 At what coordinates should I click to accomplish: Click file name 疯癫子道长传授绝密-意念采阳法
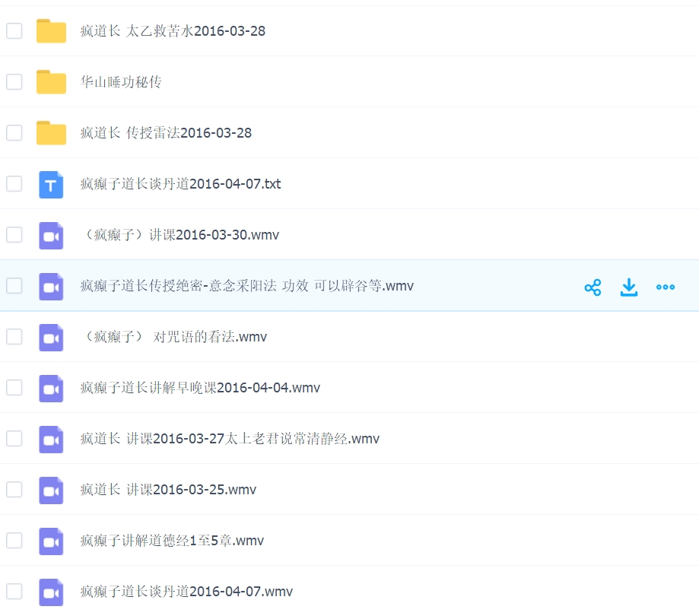(246, 286)
